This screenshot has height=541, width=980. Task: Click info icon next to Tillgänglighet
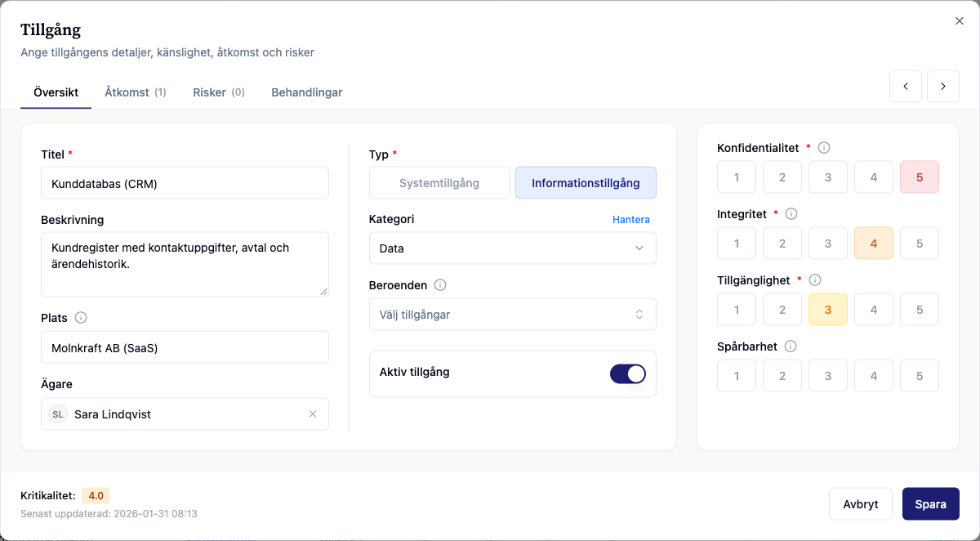(815, 280)
